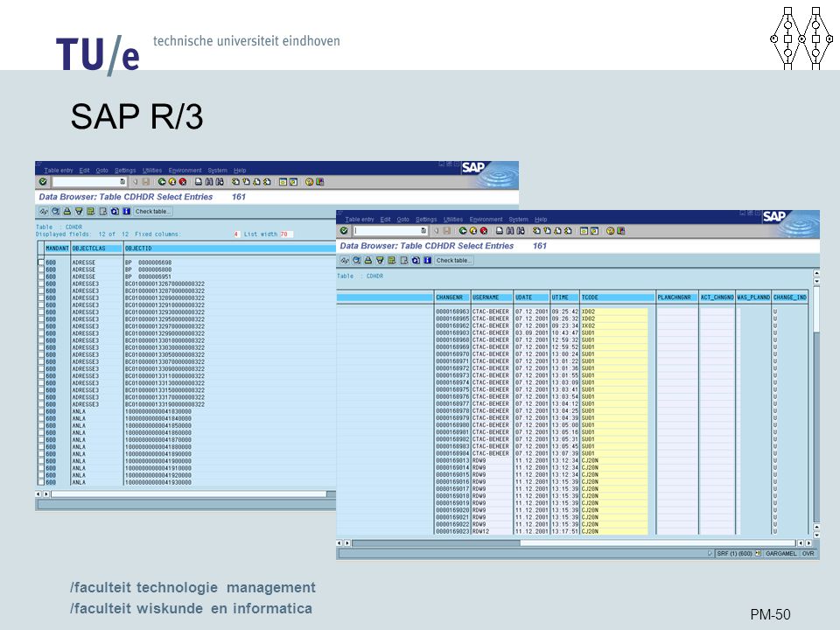Viewport: 840px width, 630px height.
Task: Tick checkbox of row BP 0000006951
Action: [41, 276]
